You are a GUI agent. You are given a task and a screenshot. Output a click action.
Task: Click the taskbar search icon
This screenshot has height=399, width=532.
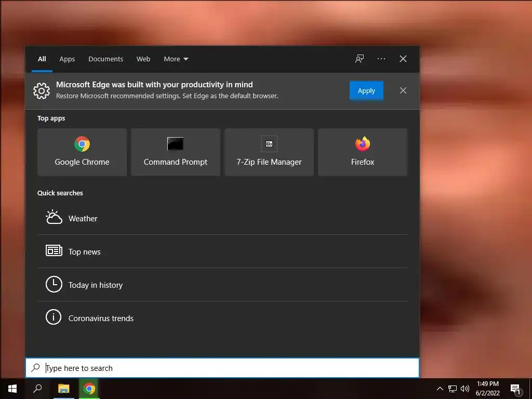(x=37, y=389)
